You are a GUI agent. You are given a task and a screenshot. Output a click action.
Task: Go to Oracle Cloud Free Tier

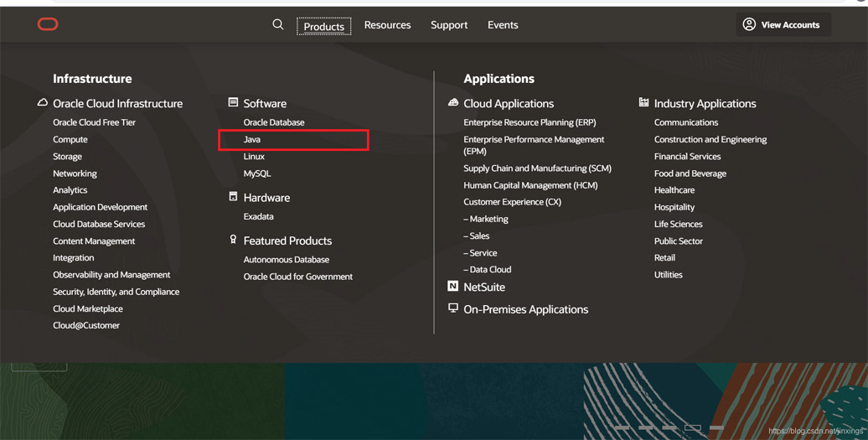point(94,122)
